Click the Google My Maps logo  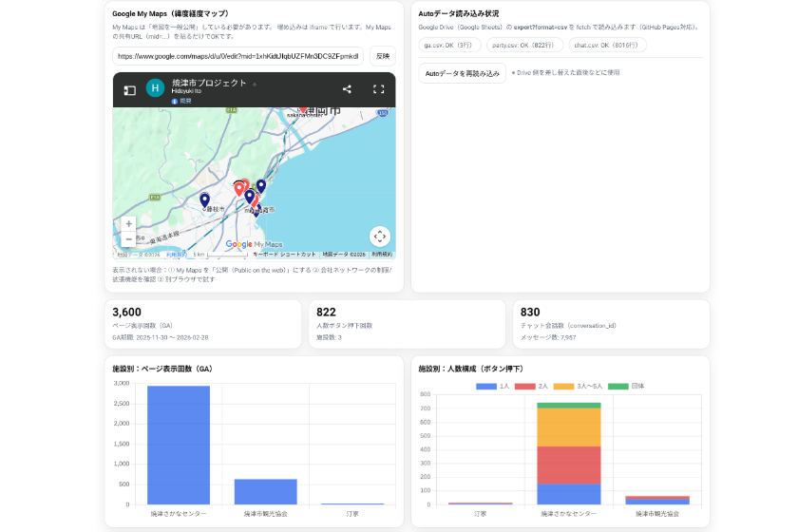(x=254, y=244)
